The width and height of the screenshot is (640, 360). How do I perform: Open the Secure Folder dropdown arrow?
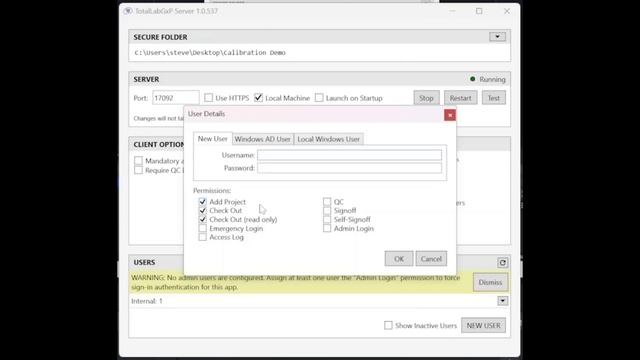497,37
